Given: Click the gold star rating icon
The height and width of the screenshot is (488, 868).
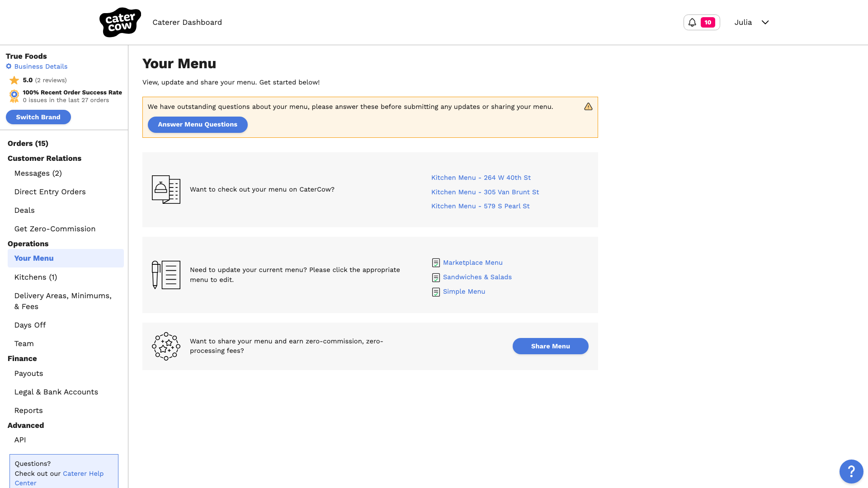Looking at the screenshot, I should point(14,80).
